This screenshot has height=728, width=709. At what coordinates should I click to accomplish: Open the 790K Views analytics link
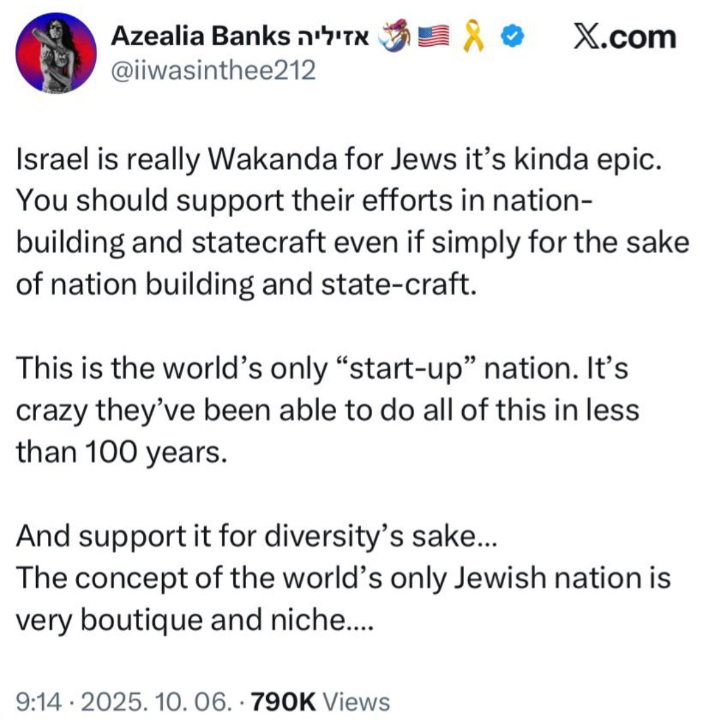321,701
